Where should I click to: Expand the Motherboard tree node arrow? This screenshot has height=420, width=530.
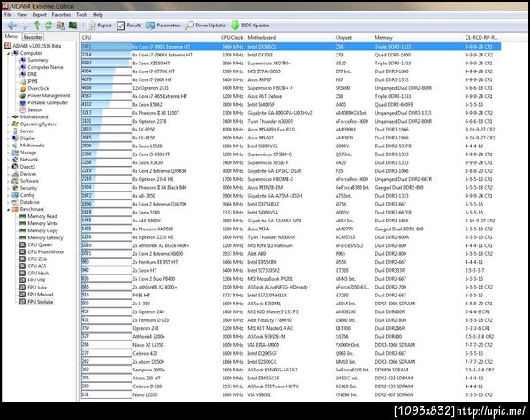[x=9, y=116]
